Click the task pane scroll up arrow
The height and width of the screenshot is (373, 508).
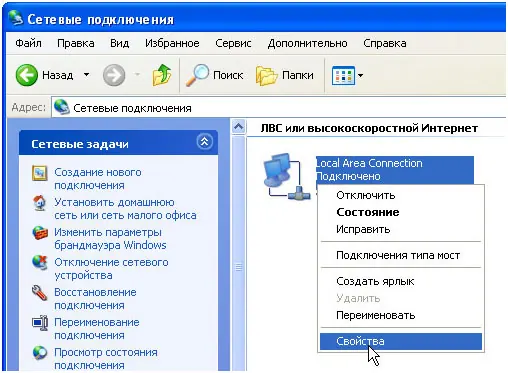(238, 127)
